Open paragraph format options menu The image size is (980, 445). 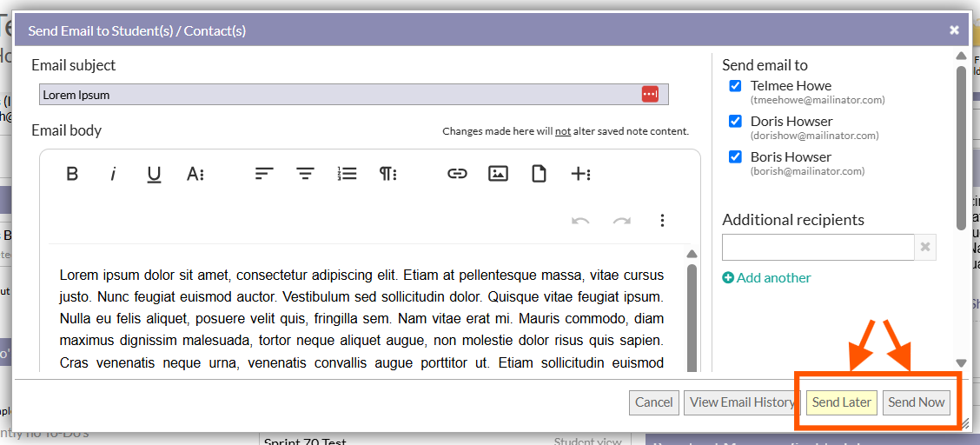click(x=387, y=174)
